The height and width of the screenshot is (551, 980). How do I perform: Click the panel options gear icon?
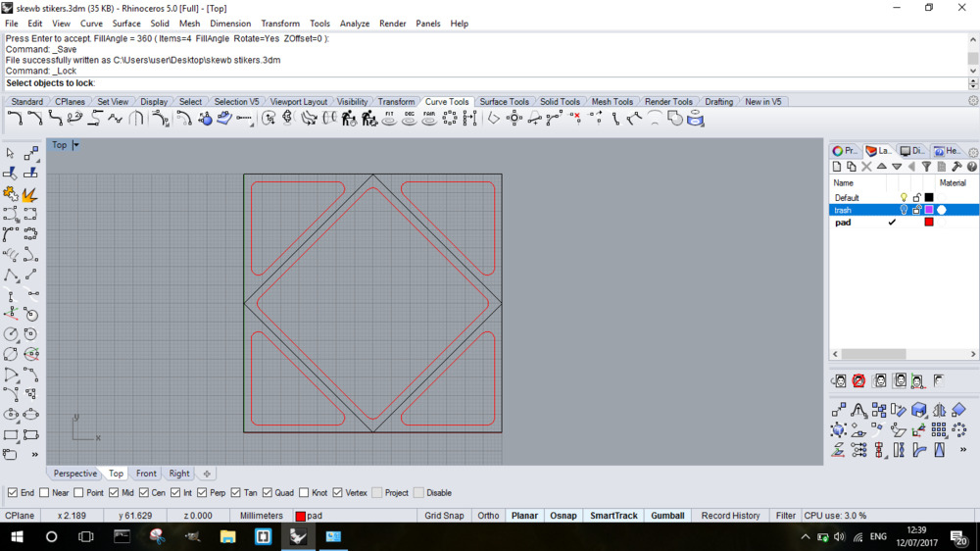click(973, 151)
